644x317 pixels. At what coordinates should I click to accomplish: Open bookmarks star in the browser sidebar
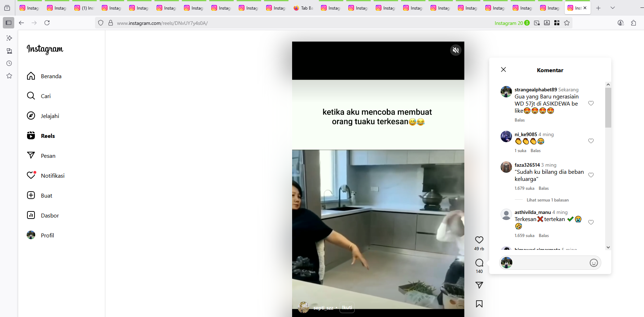(9, 76)
